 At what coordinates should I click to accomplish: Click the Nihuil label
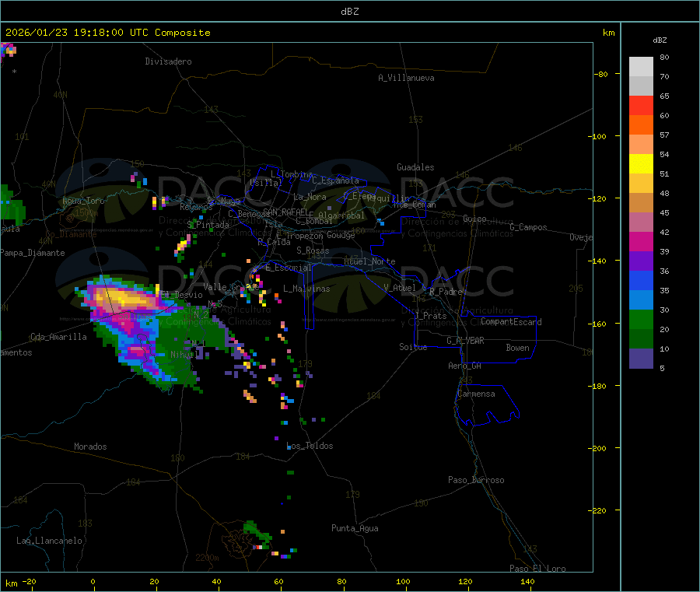[184, 355]
